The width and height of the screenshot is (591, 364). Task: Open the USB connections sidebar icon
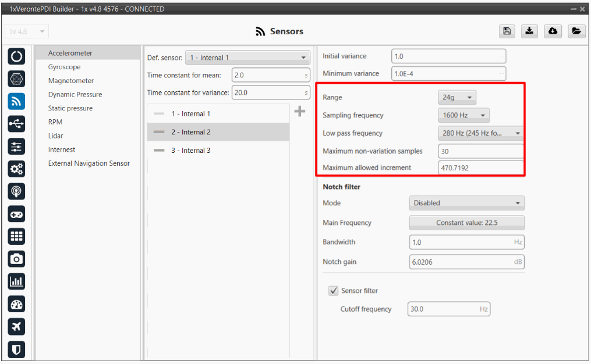(x=16, y=124)
